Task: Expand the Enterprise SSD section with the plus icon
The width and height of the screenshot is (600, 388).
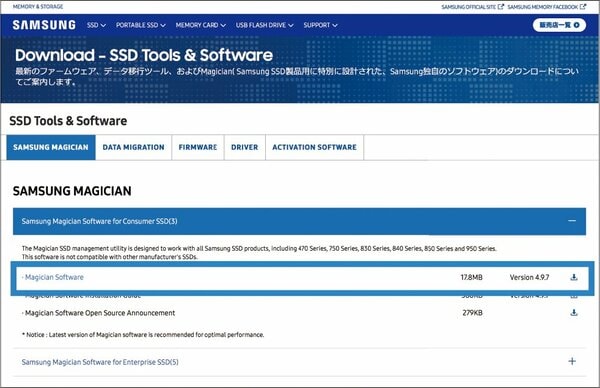Action: (x=572, y=361)
